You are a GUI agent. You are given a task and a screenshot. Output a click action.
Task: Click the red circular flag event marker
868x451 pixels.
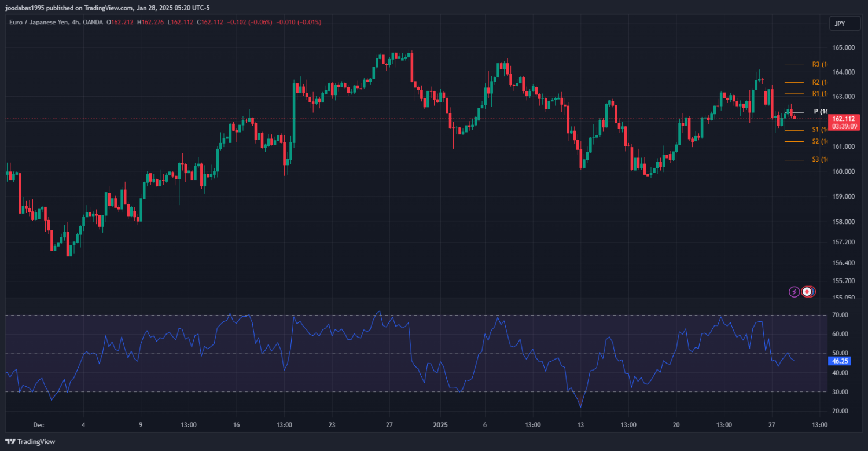[807, 292]
